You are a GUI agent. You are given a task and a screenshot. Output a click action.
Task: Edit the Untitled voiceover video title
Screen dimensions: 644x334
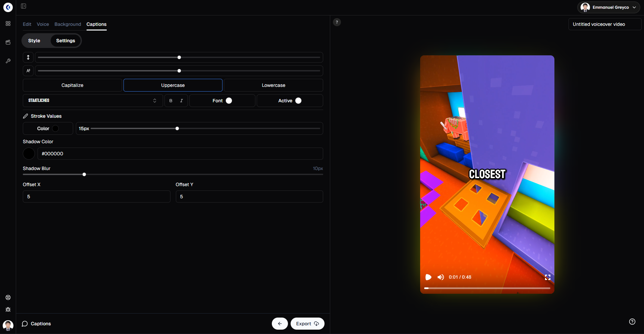tap(605, 24)
